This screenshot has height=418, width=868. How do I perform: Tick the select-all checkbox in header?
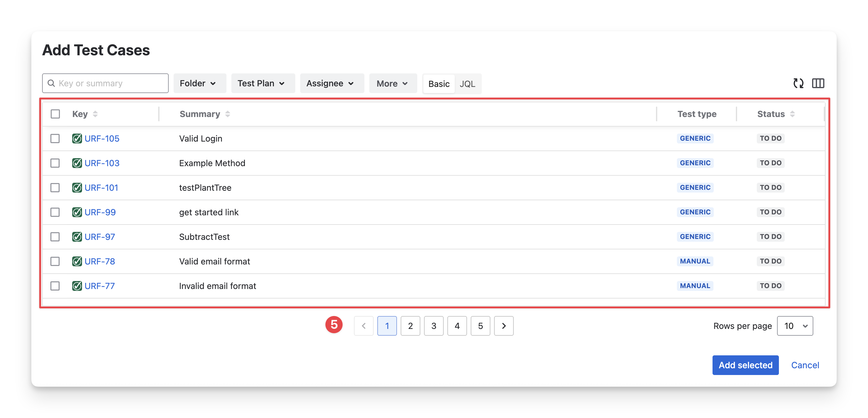(55, 114)
